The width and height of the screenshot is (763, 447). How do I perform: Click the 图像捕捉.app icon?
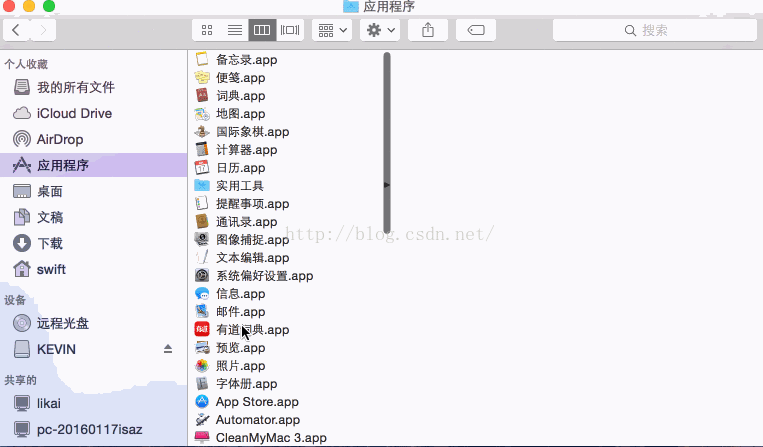[202, 239]
